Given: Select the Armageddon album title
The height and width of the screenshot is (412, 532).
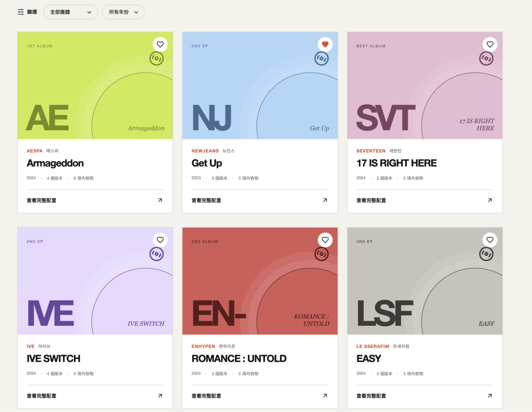Looking at the screenshot, I should coord(55,163).
